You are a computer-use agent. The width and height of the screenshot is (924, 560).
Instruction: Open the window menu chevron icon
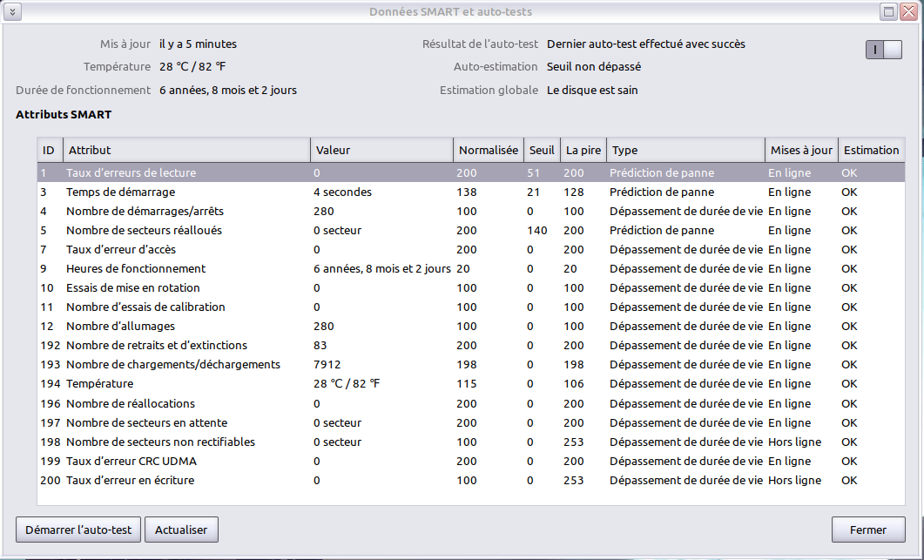click(12, 12)
